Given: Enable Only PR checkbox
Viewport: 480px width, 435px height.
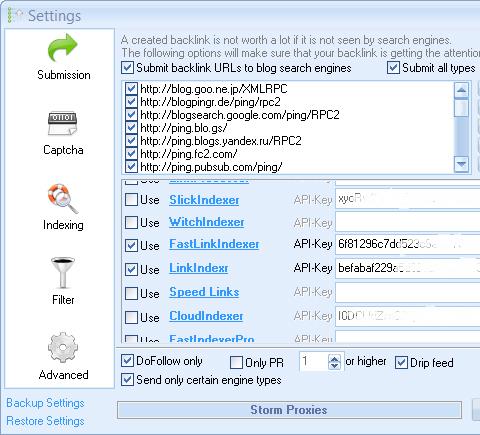Looking at the screenshot, I should coord(236,363).
